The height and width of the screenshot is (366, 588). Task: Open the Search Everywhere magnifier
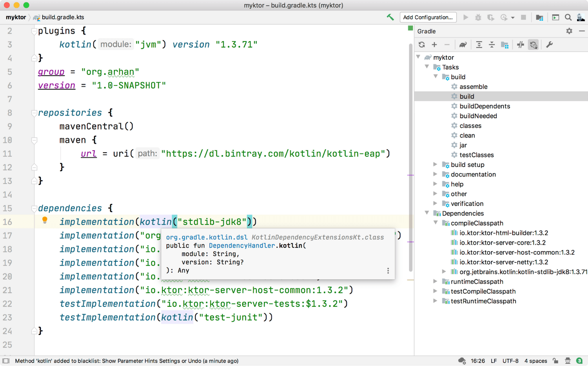[x=568, y=17]
